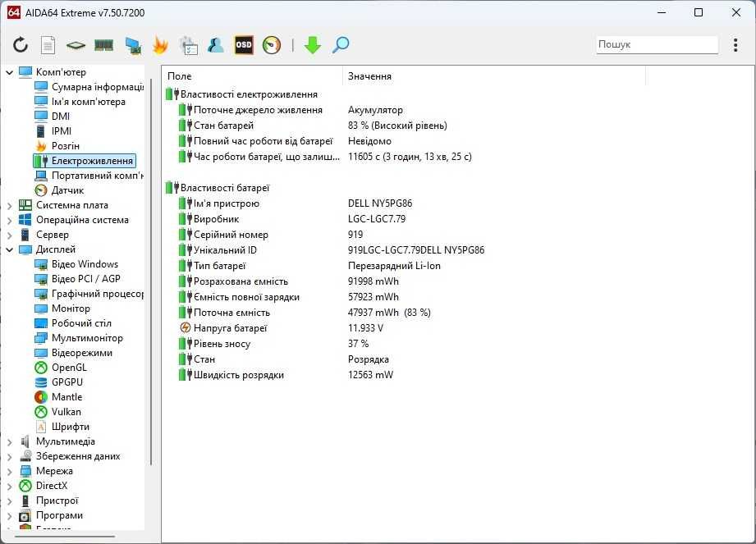Select the Монітор tree item

click(x=62, y=309)
